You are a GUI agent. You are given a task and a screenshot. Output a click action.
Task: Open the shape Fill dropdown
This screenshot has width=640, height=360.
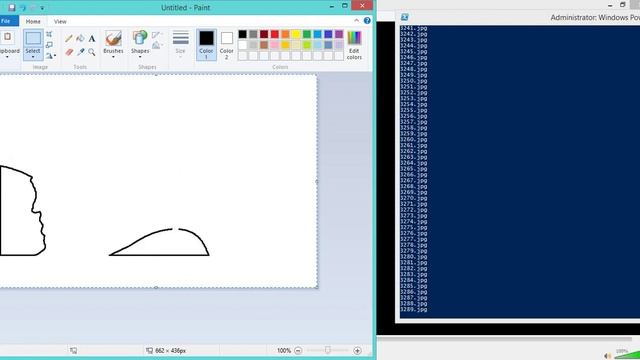click(x=157, y=46)
